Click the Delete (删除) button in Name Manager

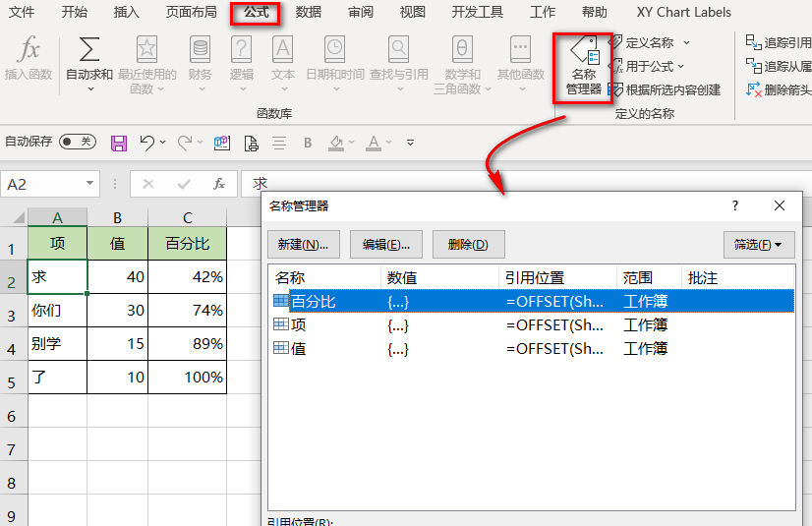(468, 245)
